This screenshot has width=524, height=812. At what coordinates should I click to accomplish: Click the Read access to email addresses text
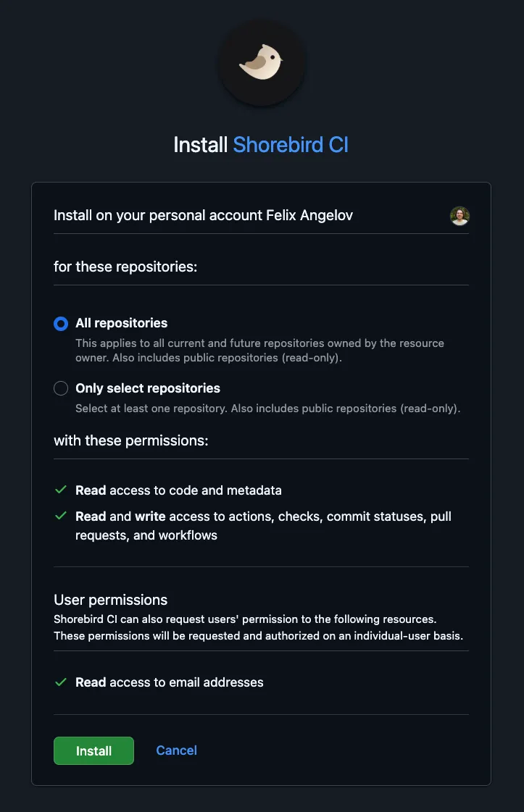pyautogui.click(x=169, y=682)
